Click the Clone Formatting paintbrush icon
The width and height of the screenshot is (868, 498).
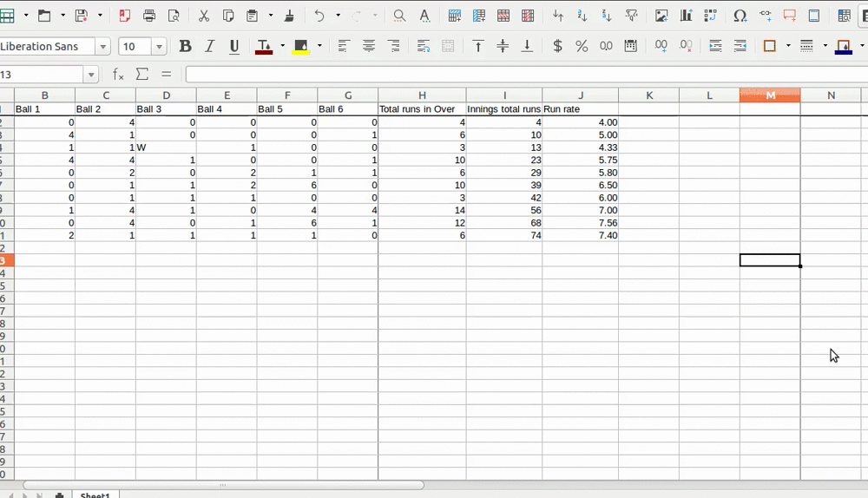(289, 16)
